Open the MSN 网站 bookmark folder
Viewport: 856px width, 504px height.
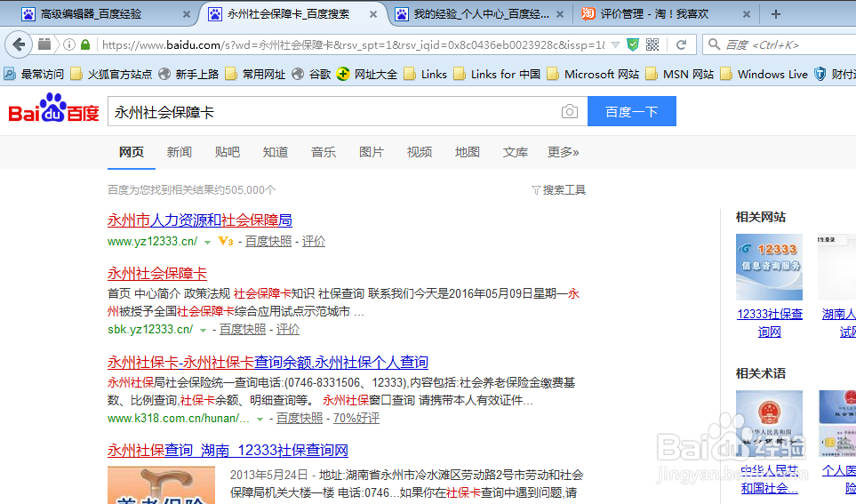680,75
